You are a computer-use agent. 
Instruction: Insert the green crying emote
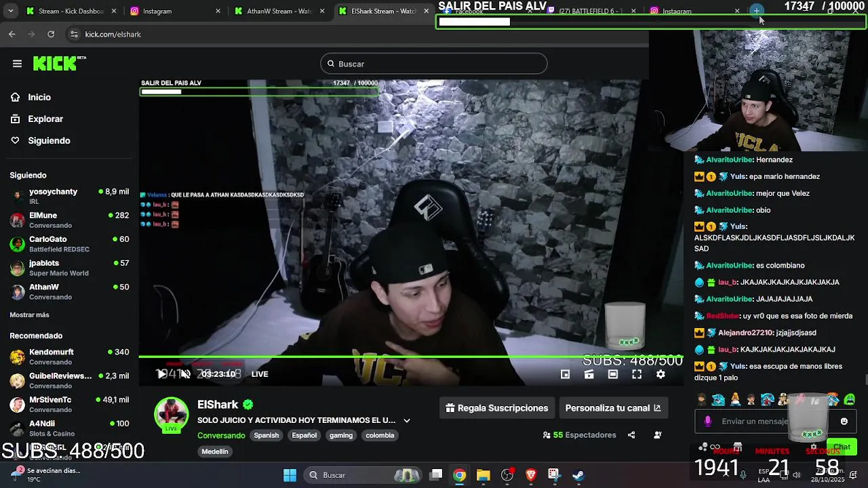[850, 399]
